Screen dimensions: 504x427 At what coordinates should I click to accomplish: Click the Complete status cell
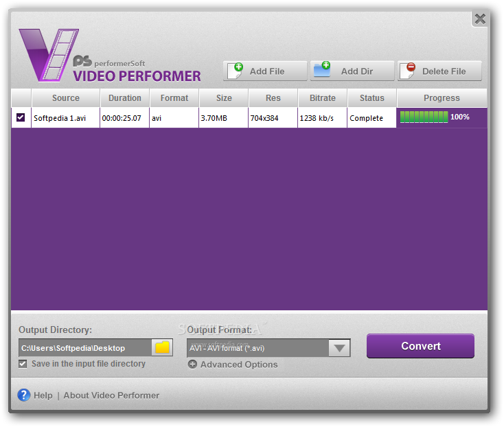372,118
